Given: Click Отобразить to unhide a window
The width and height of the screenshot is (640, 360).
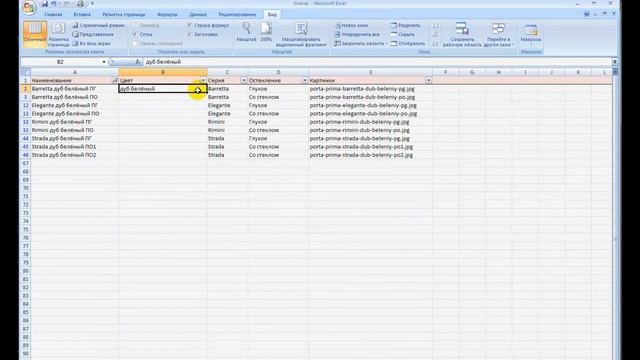Looking at the screenshot, I should [408, 43].
